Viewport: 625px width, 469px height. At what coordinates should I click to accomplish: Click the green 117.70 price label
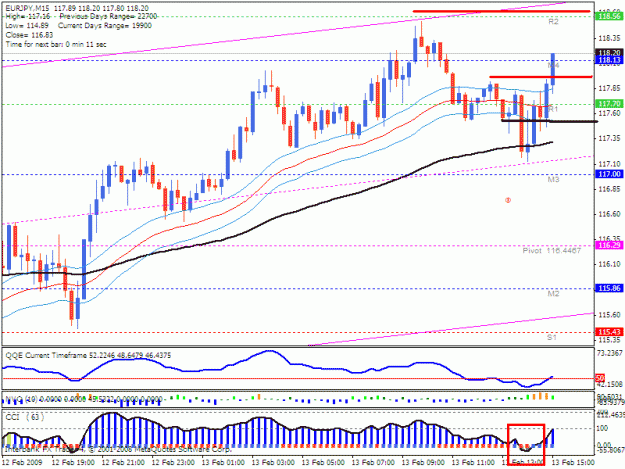pos(609,104)
